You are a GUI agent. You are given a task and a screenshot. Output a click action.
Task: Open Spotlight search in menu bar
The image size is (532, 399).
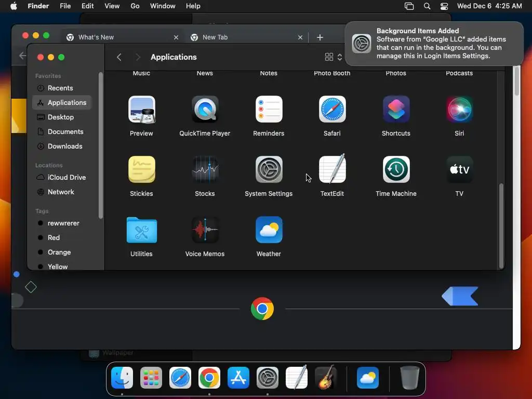coord(427,6)
